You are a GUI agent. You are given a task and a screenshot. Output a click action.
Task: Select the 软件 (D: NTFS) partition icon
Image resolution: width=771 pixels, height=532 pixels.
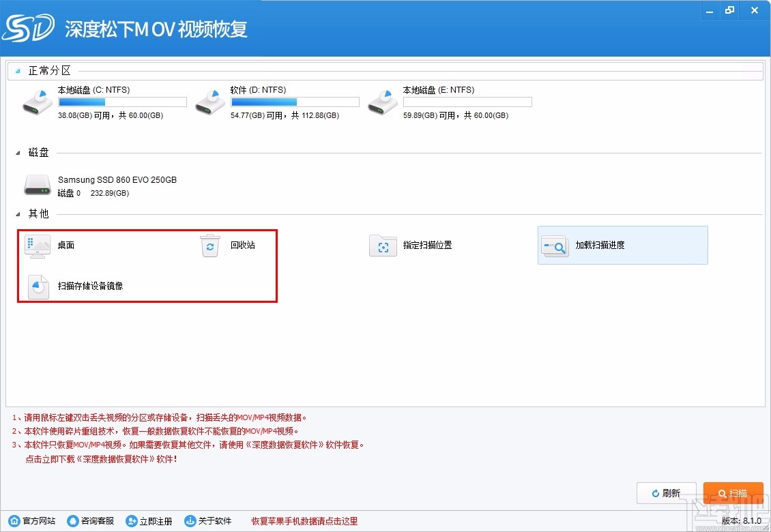(209, 101)
